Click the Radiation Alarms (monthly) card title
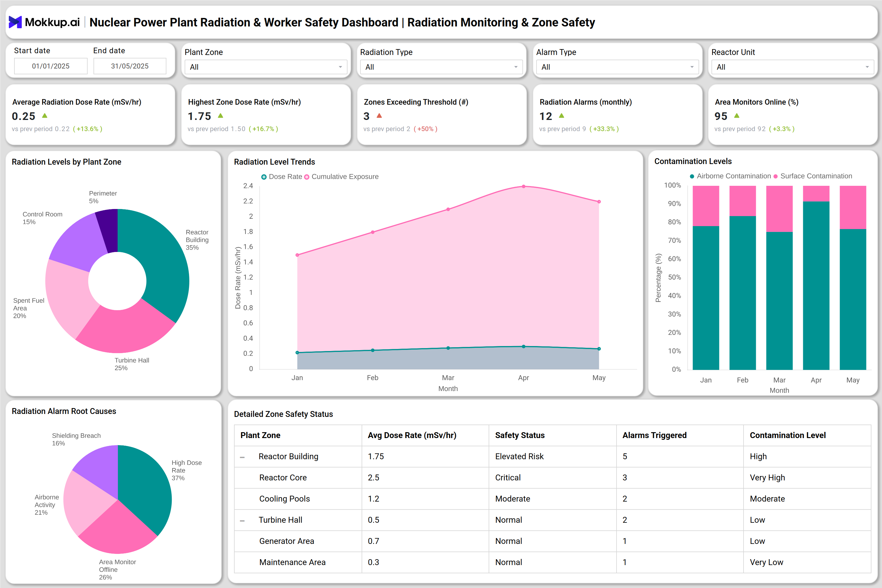882x588 pixels. coord(586,102)
